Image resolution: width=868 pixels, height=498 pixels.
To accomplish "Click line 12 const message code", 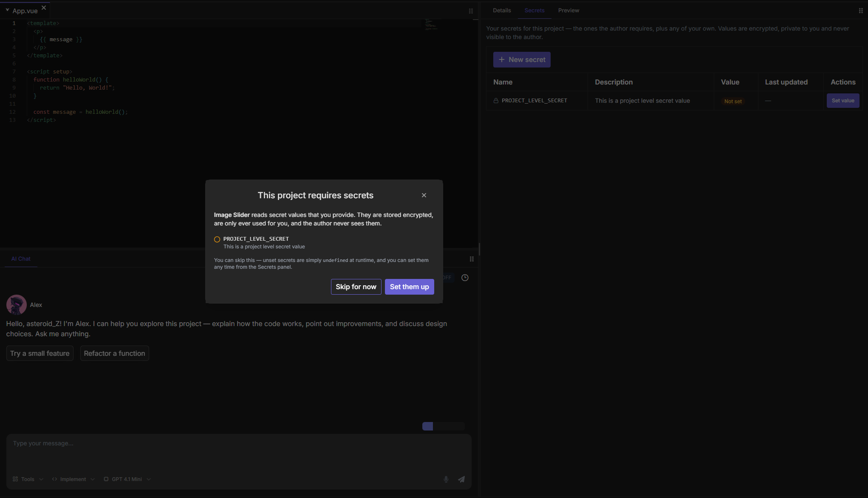I will pos(81,112).
